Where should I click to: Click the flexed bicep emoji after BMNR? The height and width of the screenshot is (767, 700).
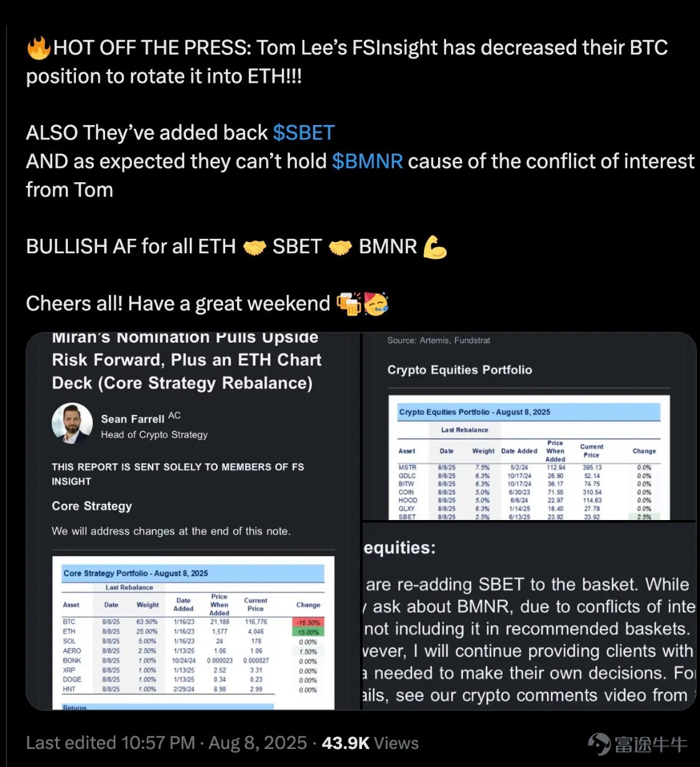tap(435, 247)
